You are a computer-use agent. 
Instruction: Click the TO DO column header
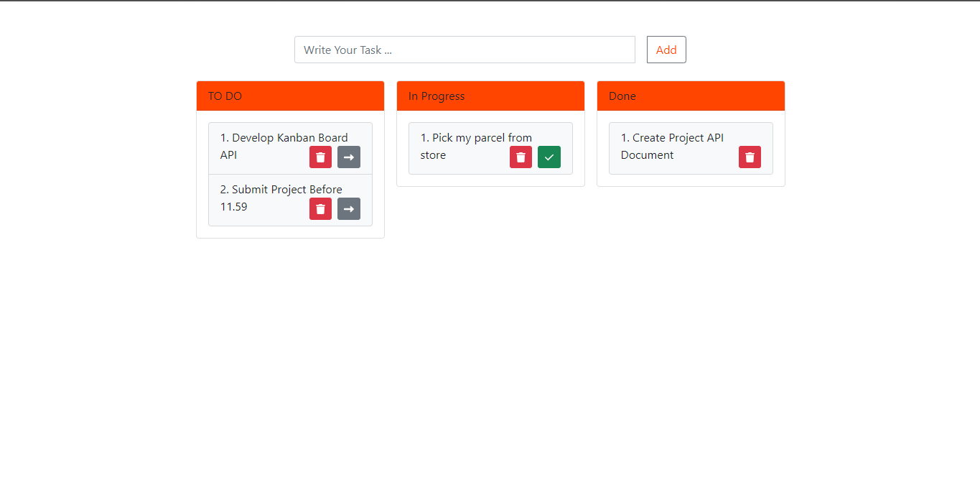[x=290, y=96]
